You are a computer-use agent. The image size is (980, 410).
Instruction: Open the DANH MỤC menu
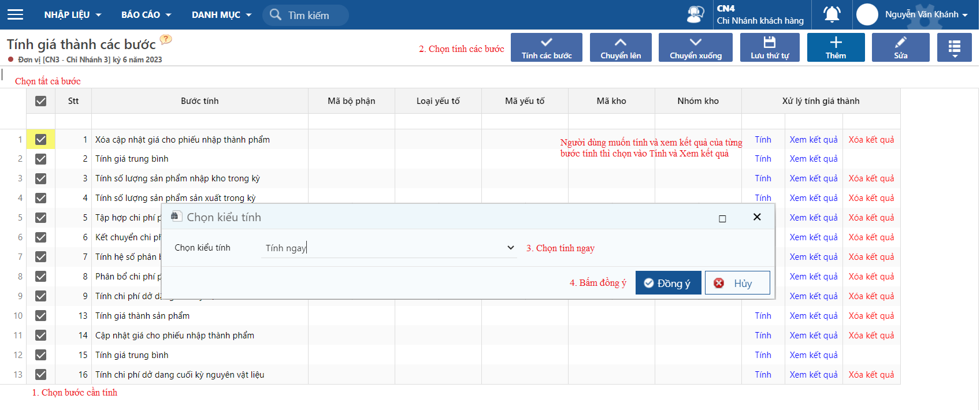click(x=222, y=14)
